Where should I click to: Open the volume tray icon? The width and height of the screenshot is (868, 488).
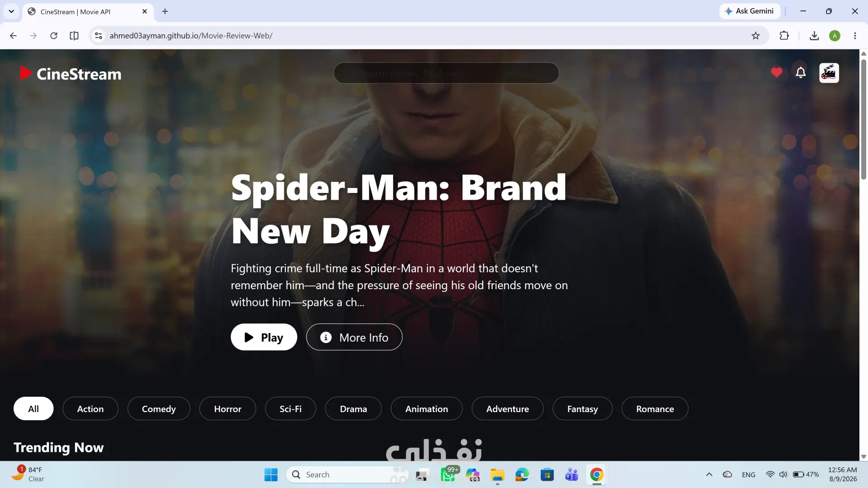[783, 474]
